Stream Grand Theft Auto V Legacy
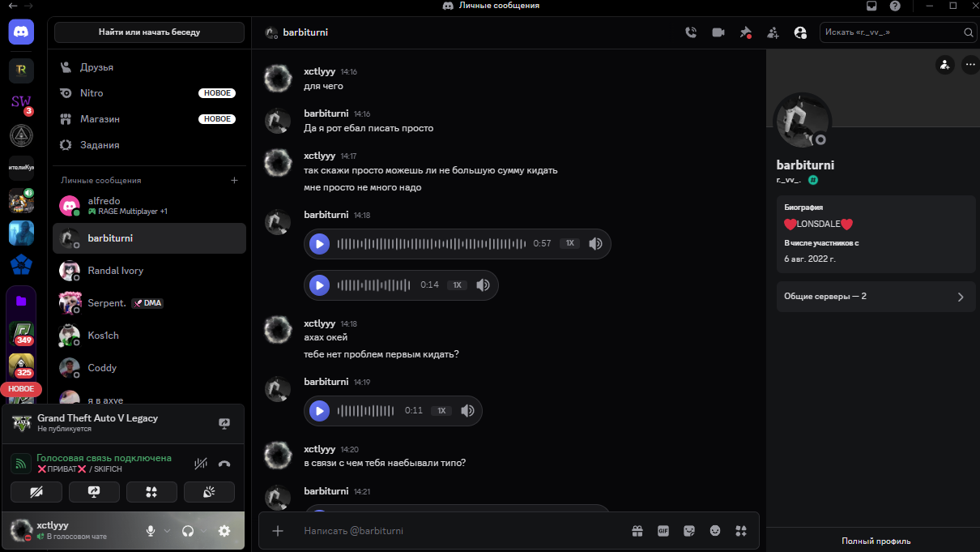980x552 pixels. [x=224, y=423]
